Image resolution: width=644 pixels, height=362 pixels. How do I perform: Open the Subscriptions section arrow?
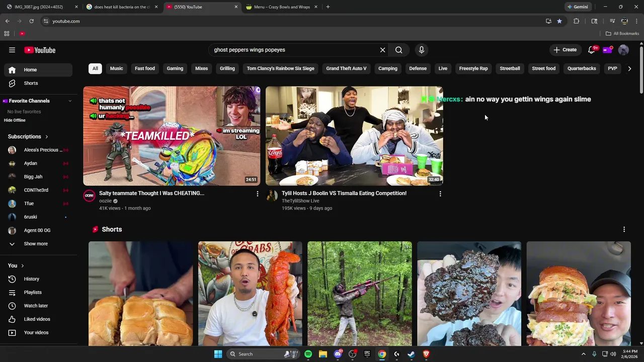[47, 137]
